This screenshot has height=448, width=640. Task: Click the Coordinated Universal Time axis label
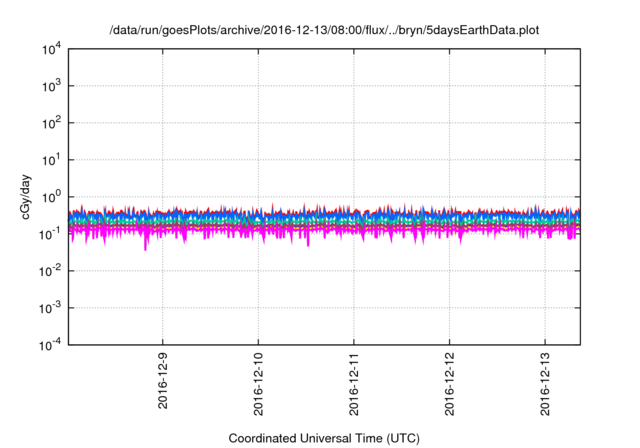pos(324,438)
